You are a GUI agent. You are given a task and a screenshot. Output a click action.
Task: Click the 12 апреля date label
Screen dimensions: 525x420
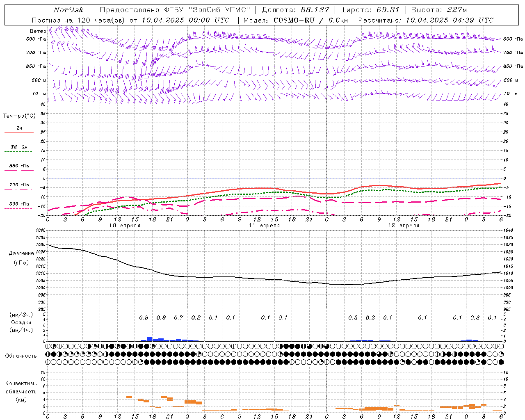[x=404, y=226]
